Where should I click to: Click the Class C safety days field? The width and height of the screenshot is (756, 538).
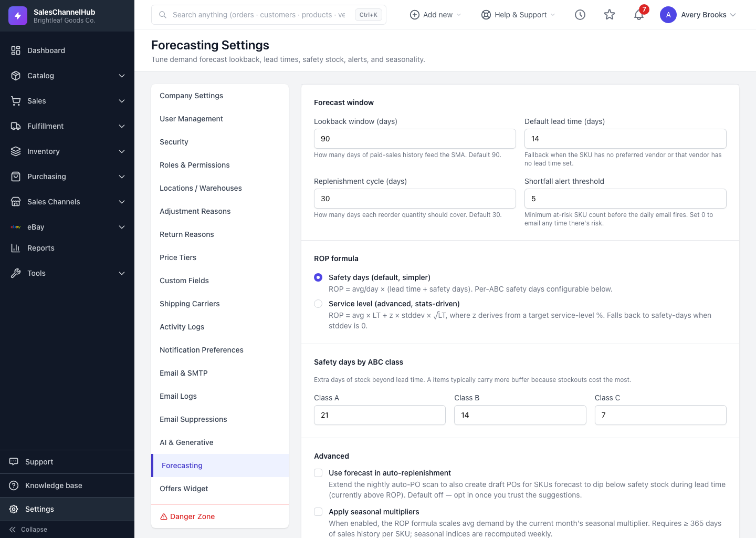pyautogui.click(x=660, y=415)
